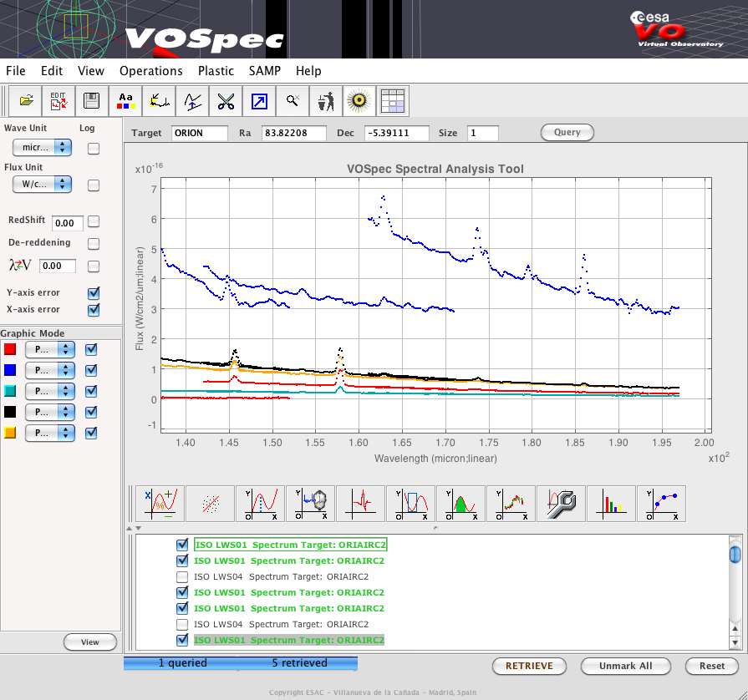Click the teal color swatch
Viewport: 748px width, 700px height.
(x=10, y=392)
